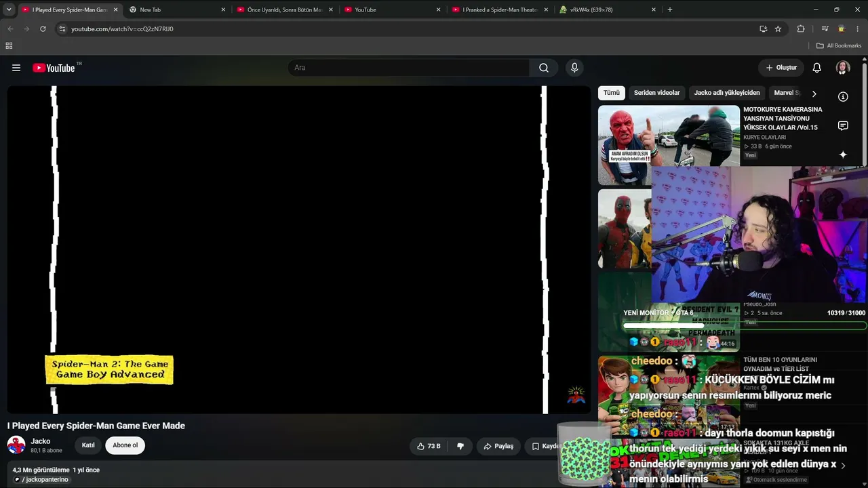The image size is (868, 488).
Task: Open the Deadpool and Wolverine thumbnail
Action: point(625,228)
